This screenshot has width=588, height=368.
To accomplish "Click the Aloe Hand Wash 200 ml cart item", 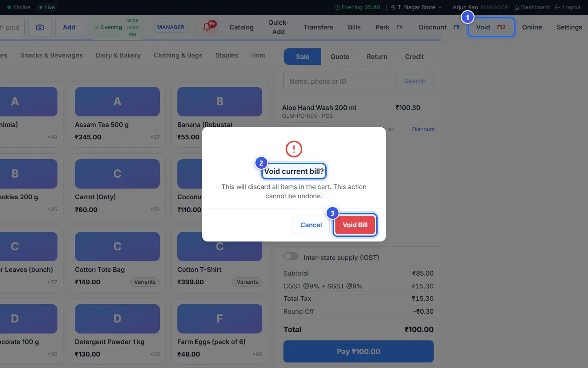I will tap(319, 108).
